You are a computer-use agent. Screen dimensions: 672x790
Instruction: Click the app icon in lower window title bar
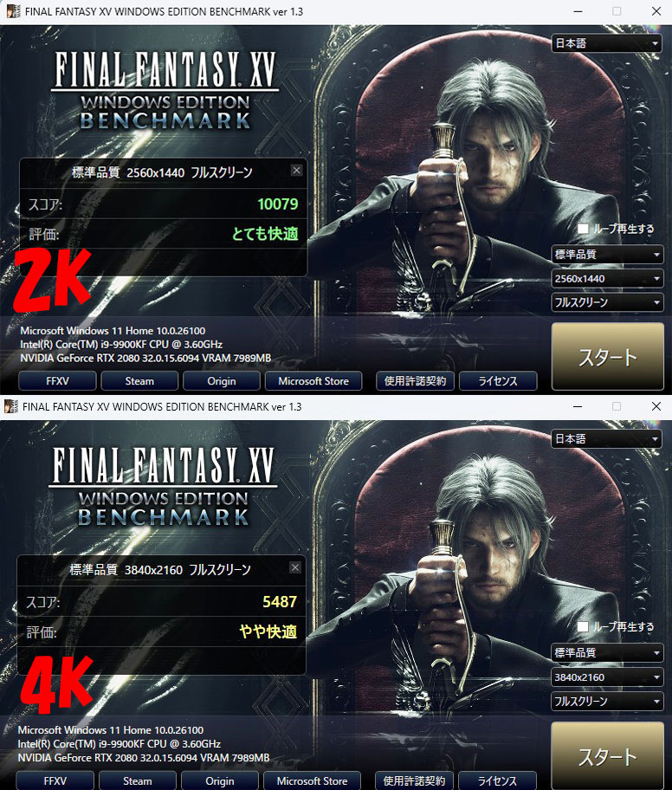pos(11,406)
